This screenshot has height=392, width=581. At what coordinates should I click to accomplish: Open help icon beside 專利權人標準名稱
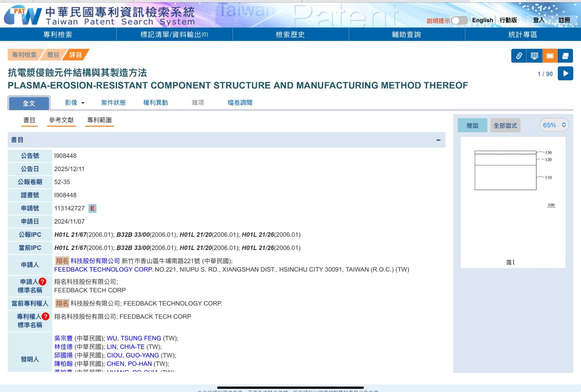point(45,316)
